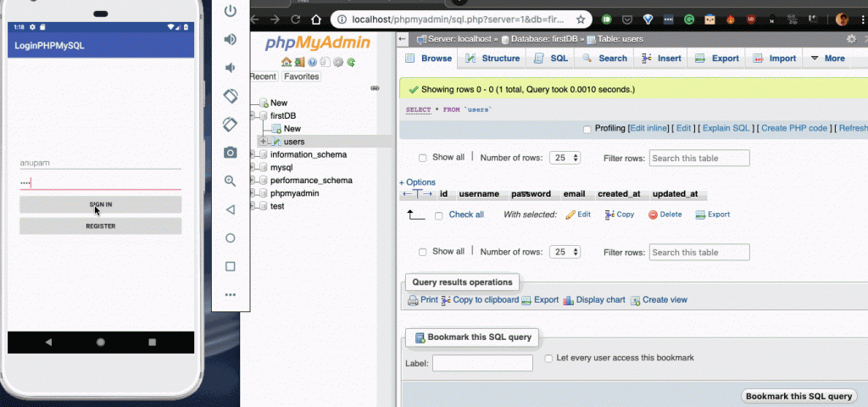Expand the performance_schema node

point(253,180)
